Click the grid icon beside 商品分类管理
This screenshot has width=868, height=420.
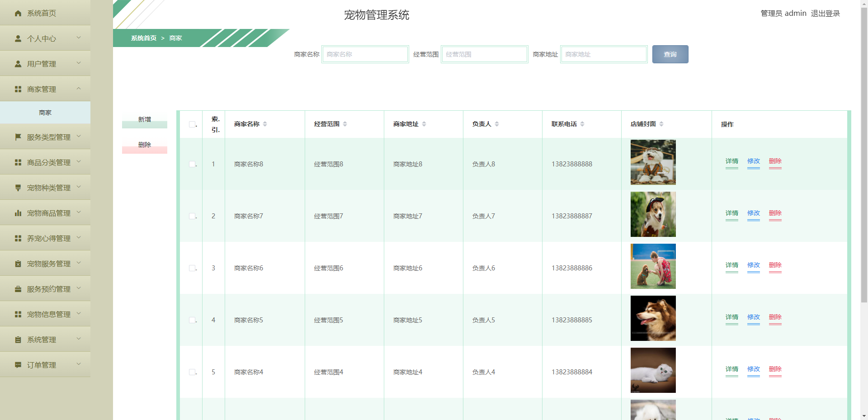coord(18,162)
